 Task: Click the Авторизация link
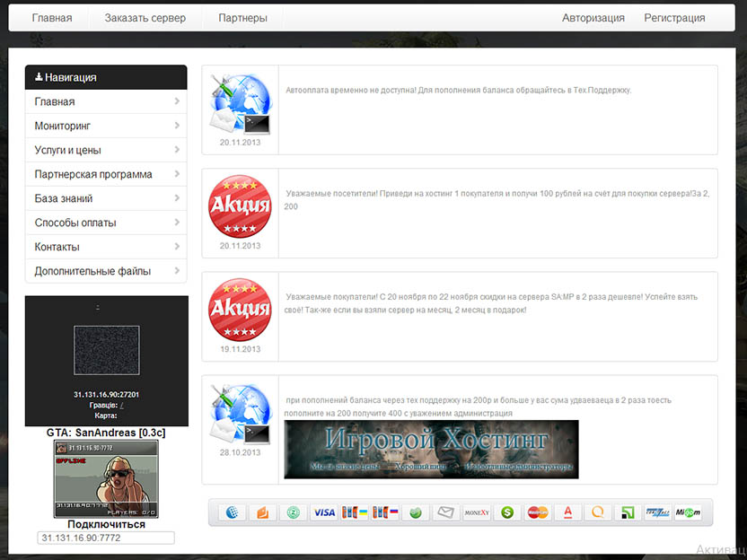point(593,18)
